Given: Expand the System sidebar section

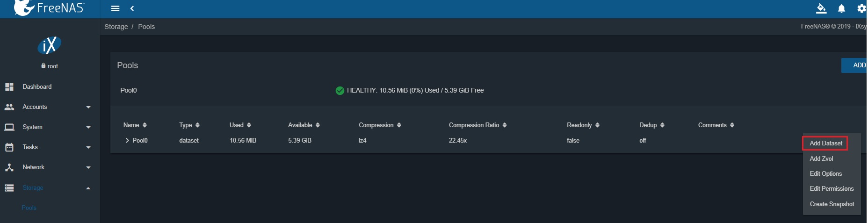Looking at the screenshot, I should (x=88, y=127).
